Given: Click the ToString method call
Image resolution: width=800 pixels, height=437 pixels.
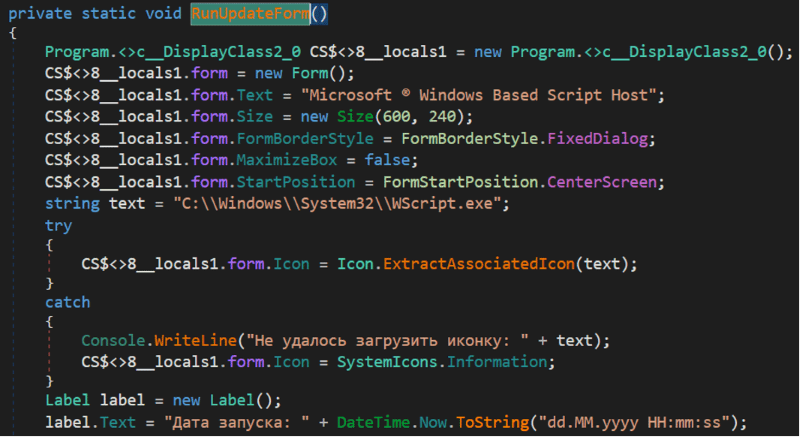Looking at the screenshot, I should (492, 422).
